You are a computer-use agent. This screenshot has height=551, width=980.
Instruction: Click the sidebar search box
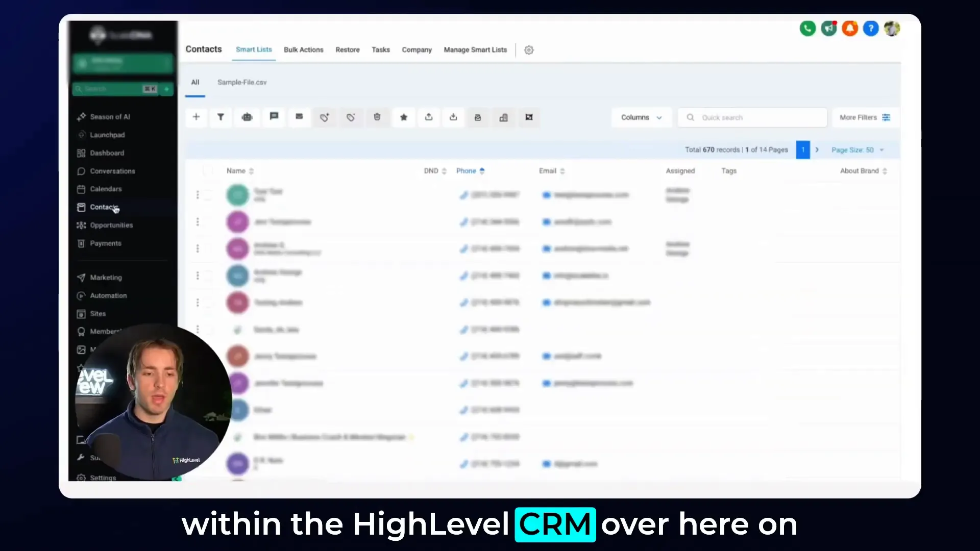click(115, 89)
